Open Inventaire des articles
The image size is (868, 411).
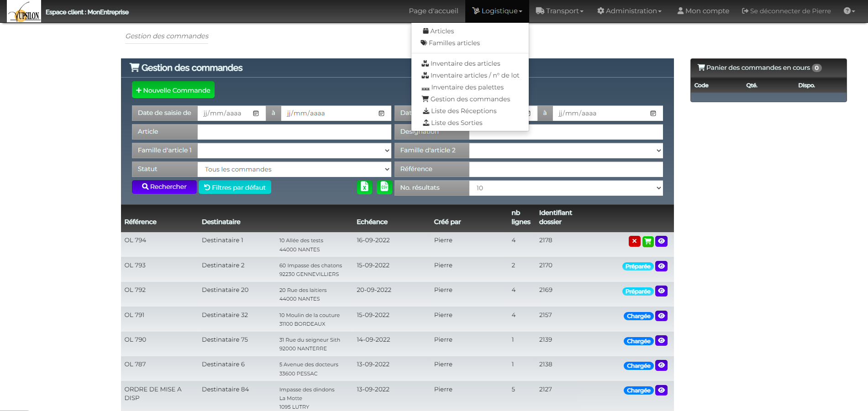click(x=461, y=63)
